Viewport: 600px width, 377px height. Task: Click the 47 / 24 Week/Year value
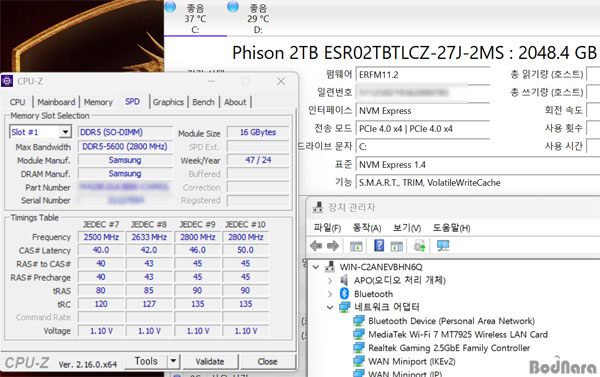coord(258,160)
